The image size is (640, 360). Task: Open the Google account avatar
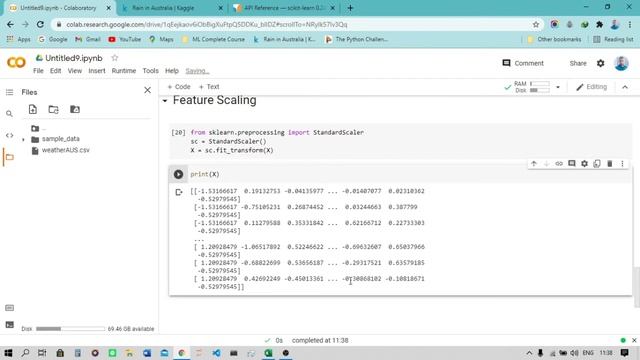point(621,63)
